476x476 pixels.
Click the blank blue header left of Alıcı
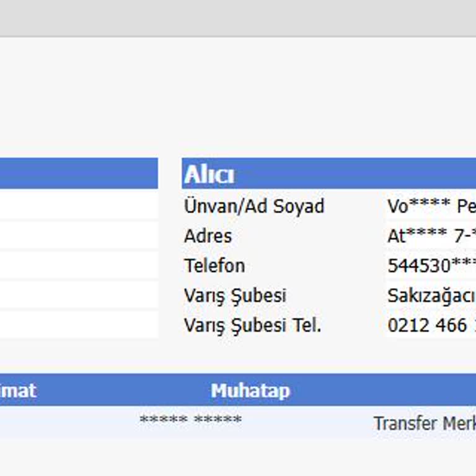pyautogui.click(x=79, y=174)
